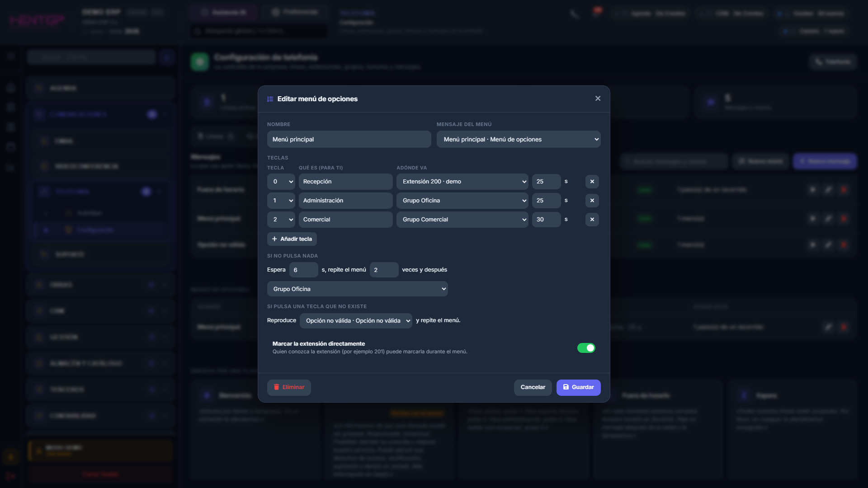Open the tecla 0 key selector

coord(281,182)
